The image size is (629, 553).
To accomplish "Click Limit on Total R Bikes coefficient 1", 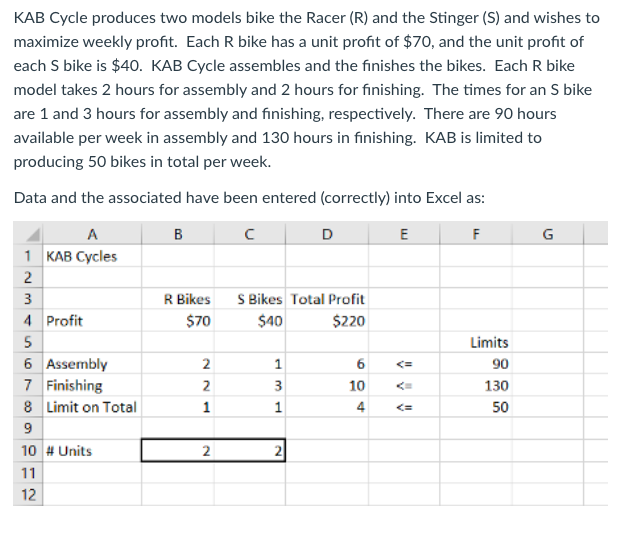I will point(178,407).
